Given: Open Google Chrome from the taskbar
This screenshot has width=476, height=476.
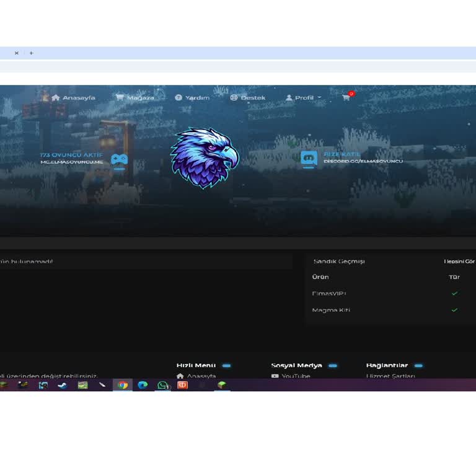Looking at the screenshot, I should [123, 385].
